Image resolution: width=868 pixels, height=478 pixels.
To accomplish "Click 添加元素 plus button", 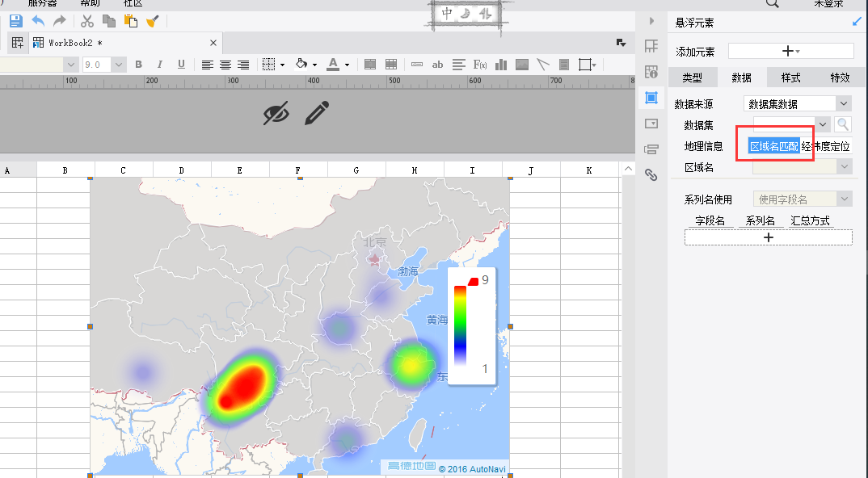I will pos(790,51).
